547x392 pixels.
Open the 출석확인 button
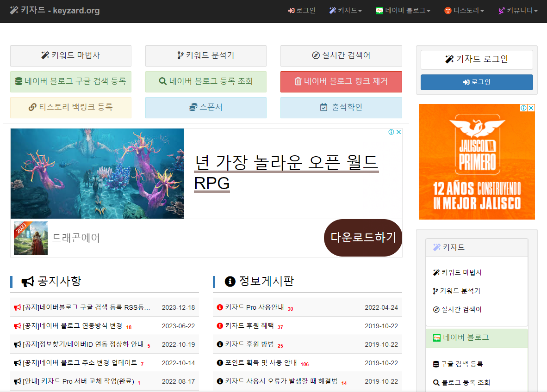[341, 107]
